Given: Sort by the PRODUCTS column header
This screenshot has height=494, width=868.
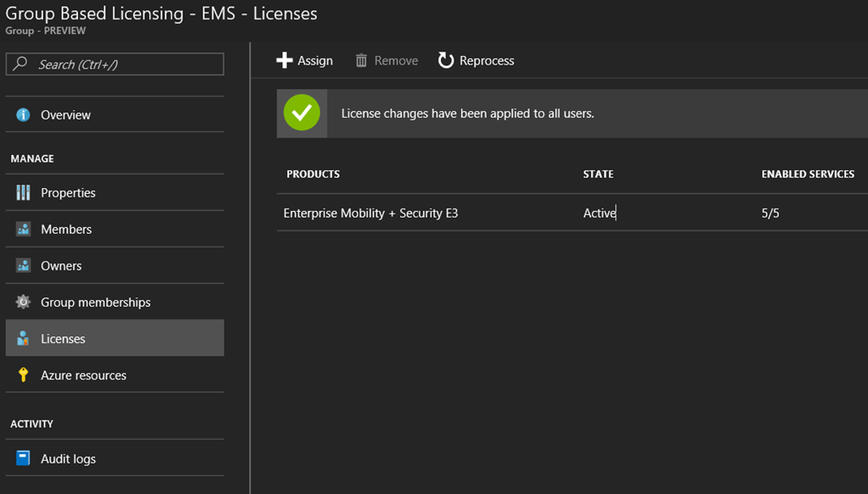Looking at the screenshot, I should point(313,174).
